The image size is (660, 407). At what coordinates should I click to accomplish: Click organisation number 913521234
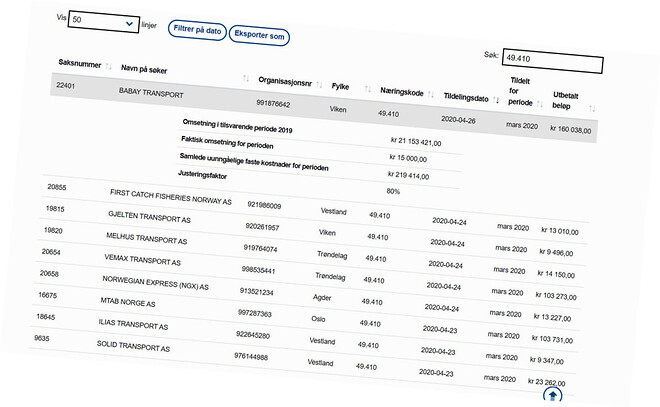click(256, 292)
